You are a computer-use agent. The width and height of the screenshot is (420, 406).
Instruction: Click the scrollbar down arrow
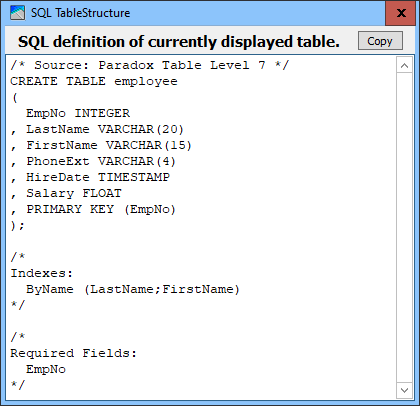coord(404,390)
